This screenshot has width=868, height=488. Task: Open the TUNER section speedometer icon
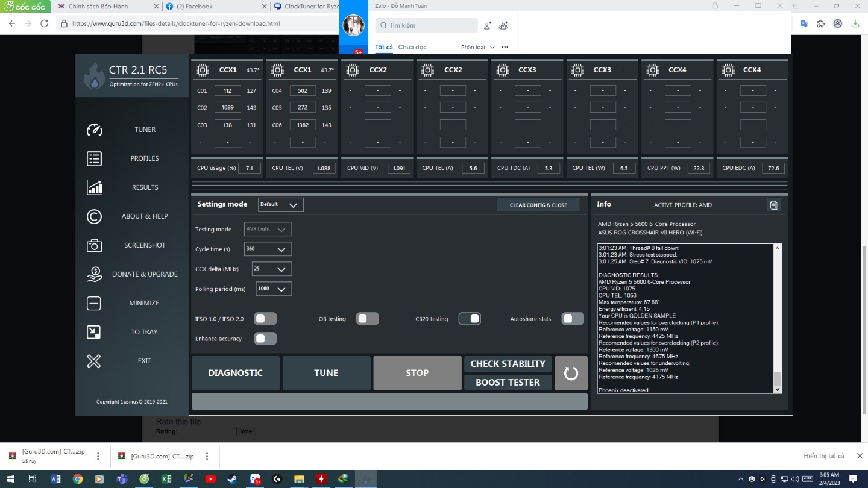click(94, 130)
